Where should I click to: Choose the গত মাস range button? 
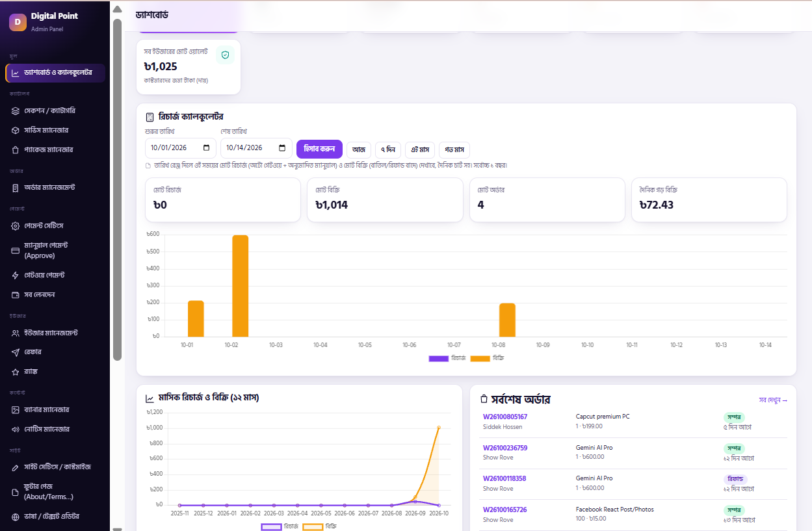pyautogui.click(x=454, y=149)
